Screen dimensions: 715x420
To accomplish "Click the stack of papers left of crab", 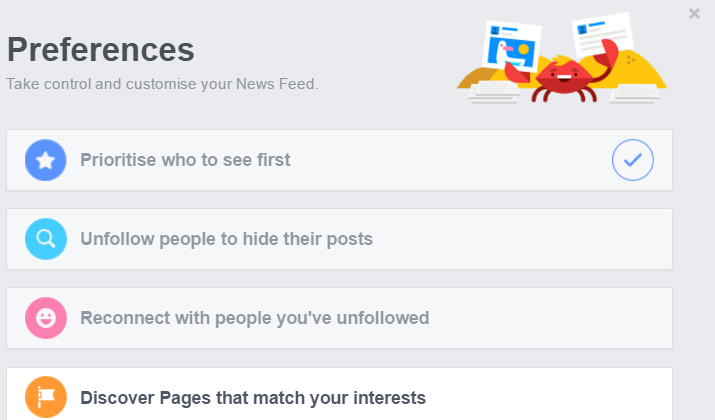I will click(x=494, y=93).
